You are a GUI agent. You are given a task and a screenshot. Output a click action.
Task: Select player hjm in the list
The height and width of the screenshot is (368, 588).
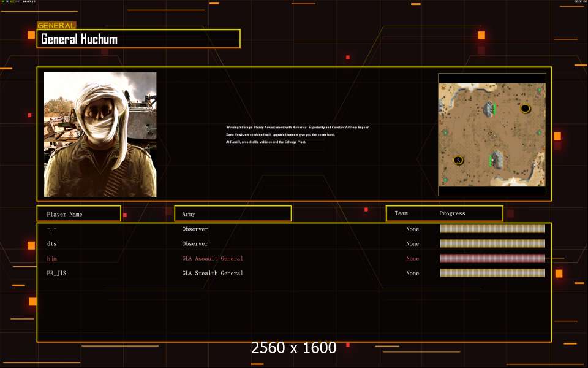click(51, 259)
